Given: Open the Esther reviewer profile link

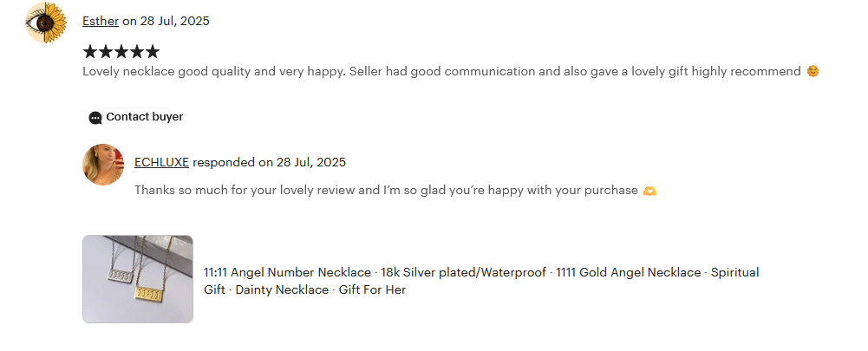Looking at the screenshot, I should point(101,21).
